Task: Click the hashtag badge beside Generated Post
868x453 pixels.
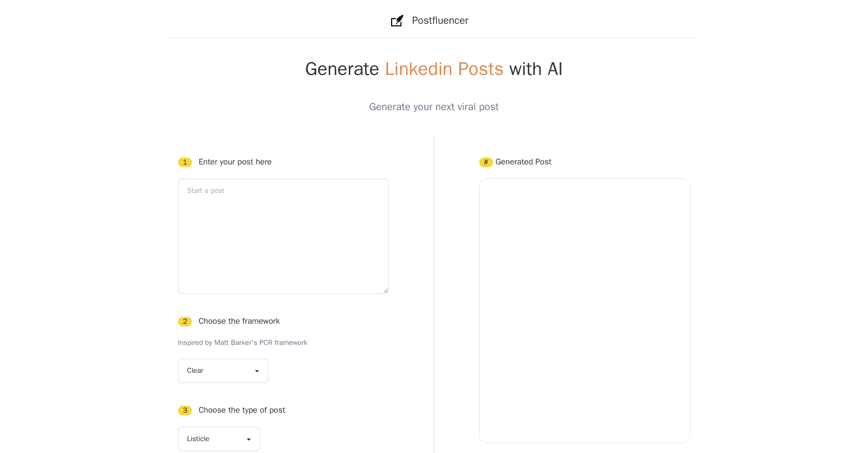Action: tap(486, 162)
